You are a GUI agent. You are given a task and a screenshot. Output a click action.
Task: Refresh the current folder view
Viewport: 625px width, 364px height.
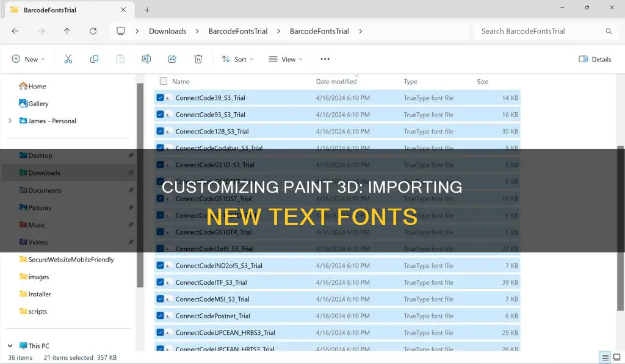tap(93, 31)
